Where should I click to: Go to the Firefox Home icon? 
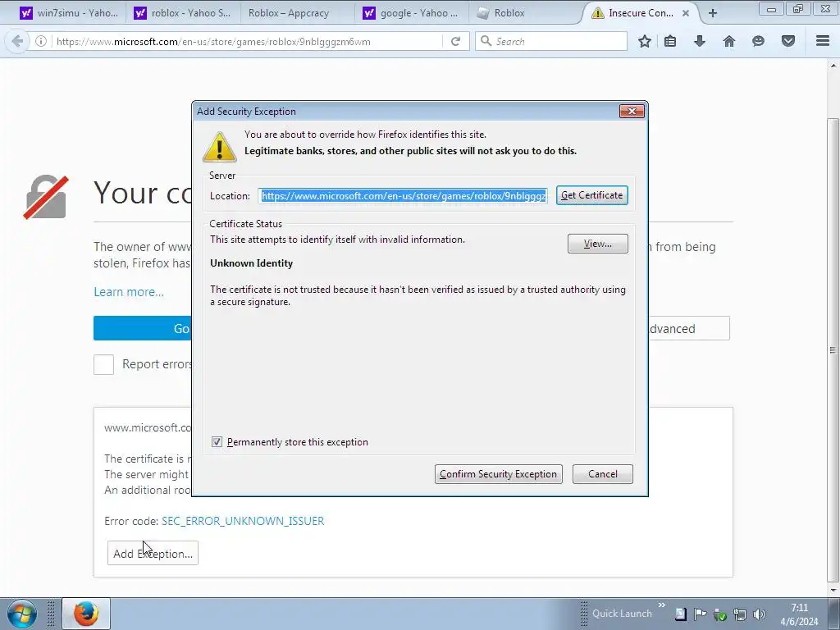[x=729, y=41]
